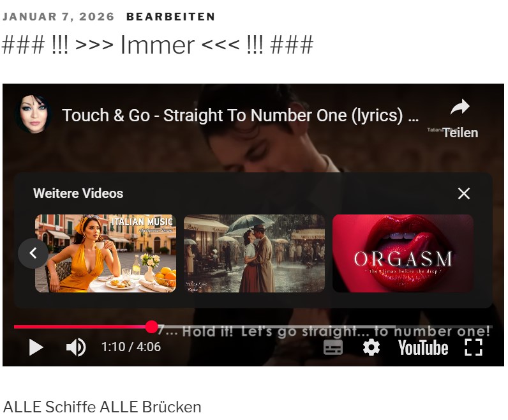Open the post heading Immer
Viewport: 508px width, 420px height.
click(x=158, y=45)
